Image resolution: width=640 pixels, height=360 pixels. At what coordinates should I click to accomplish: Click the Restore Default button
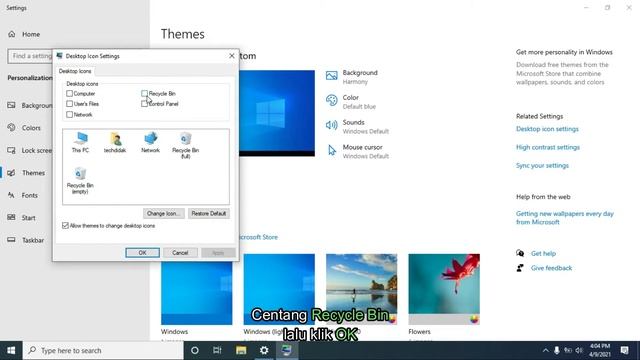pos(209,213)
